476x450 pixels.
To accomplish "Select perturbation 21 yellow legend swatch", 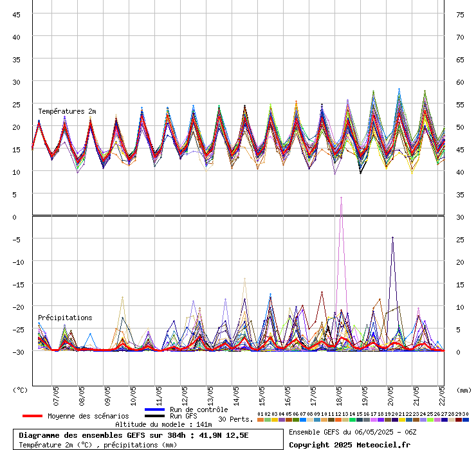I will (x=402, y=420).
